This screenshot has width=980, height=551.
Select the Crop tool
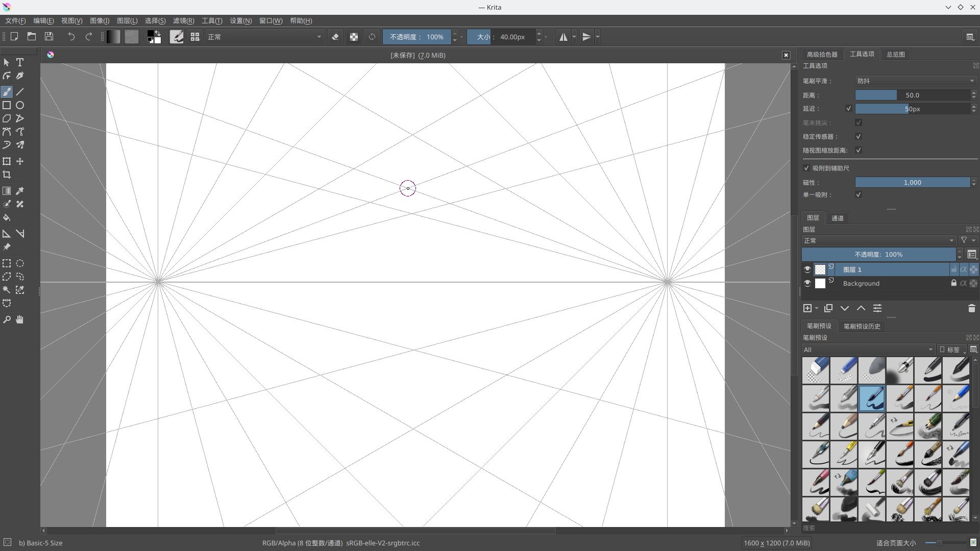tap(7, 175)
